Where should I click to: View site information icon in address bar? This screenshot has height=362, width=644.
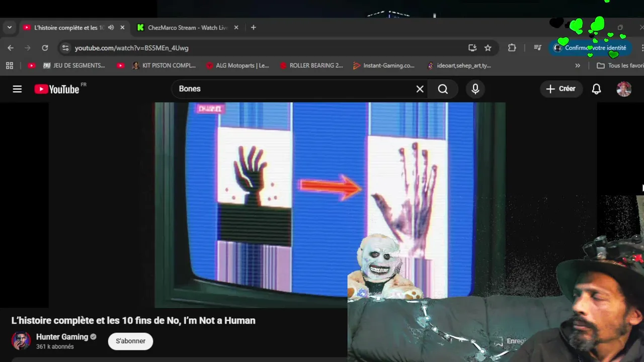65,48
